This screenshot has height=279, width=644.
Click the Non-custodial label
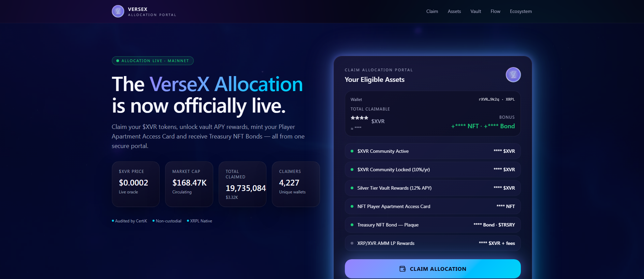click(x=167, y=221)
